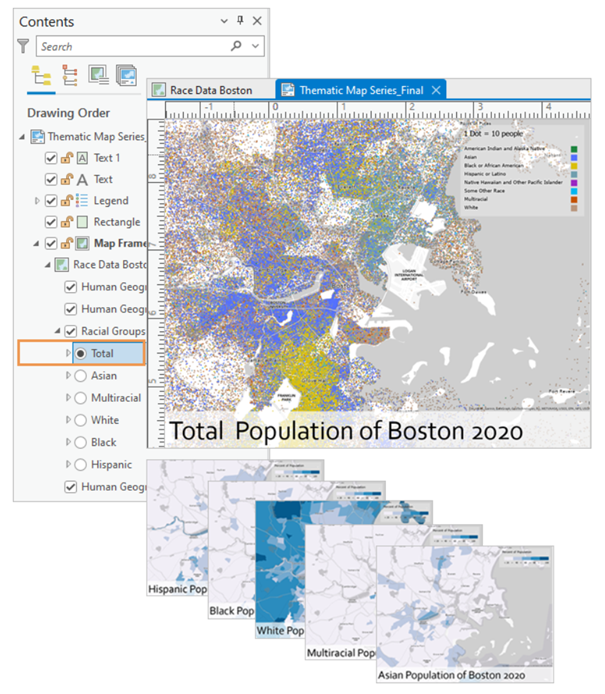The height and width of the screenshot is (694, 605).
Task: Open Contents pane options dropdown chevron
Action: pos(224,21)
